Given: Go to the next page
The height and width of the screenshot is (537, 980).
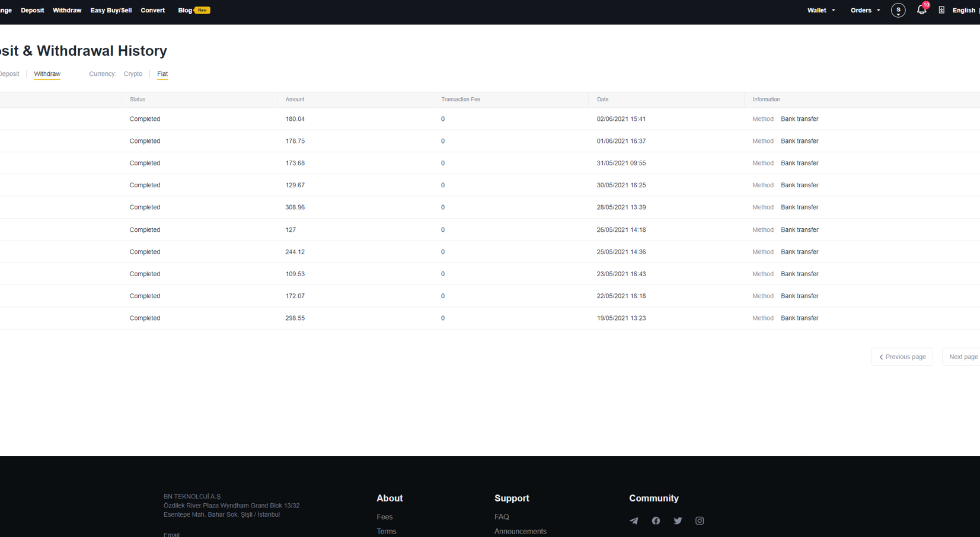Looking at the screenshot, I should [962, 357].
